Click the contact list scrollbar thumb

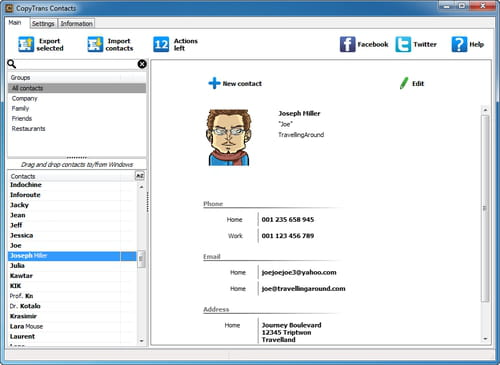tap(141, 259)
